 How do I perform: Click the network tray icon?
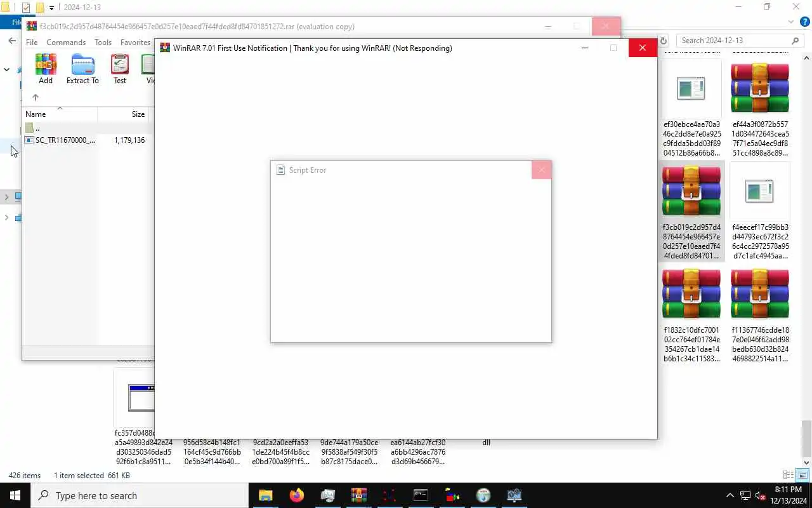(745, 495)
